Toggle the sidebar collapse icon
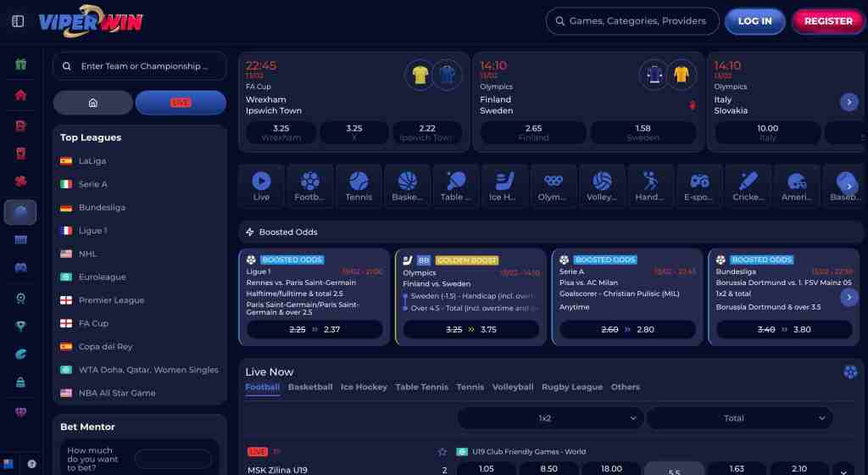The width and height of the screenshot is (868, 475). coord(18,21)
